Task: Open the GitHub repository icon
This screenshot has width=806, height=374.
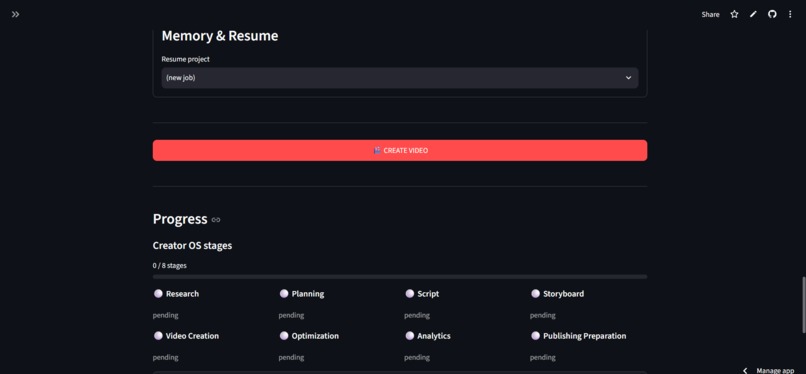Action: pos(772,14)
